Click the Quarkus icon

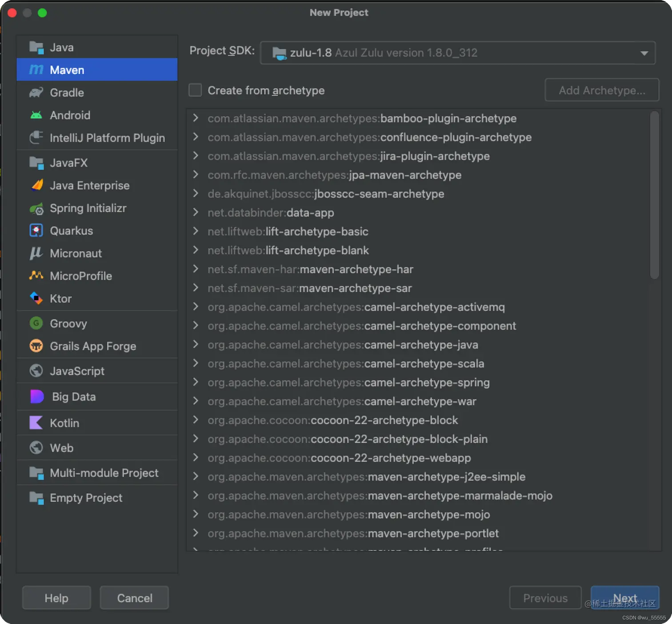coord(36,231)
